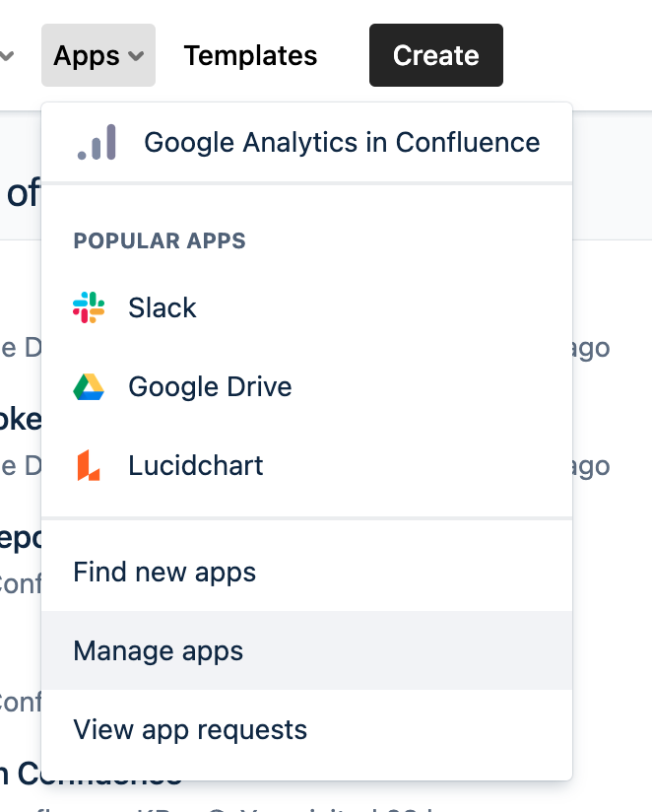Click the upper "ago" timestamp behind the menu
This screenshot has height=812, width=652.
pos(592,348)
